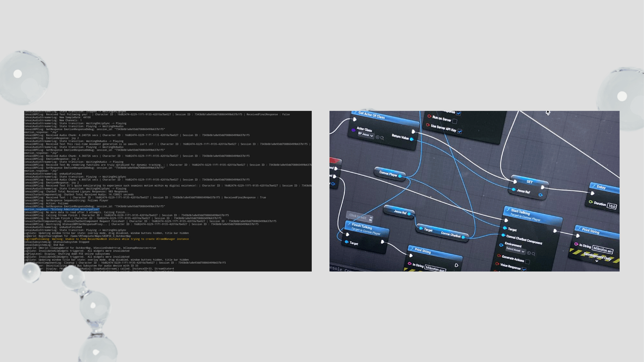
Task: Enable the Generate Actions checkbox
Action: [527, 262]
